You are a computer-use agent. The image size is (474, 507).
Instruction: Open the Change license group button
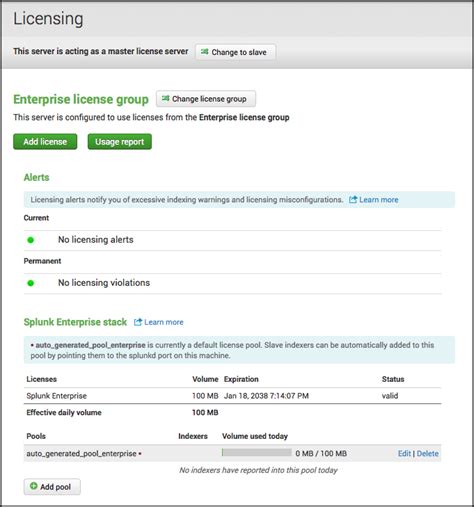(206, 99)
